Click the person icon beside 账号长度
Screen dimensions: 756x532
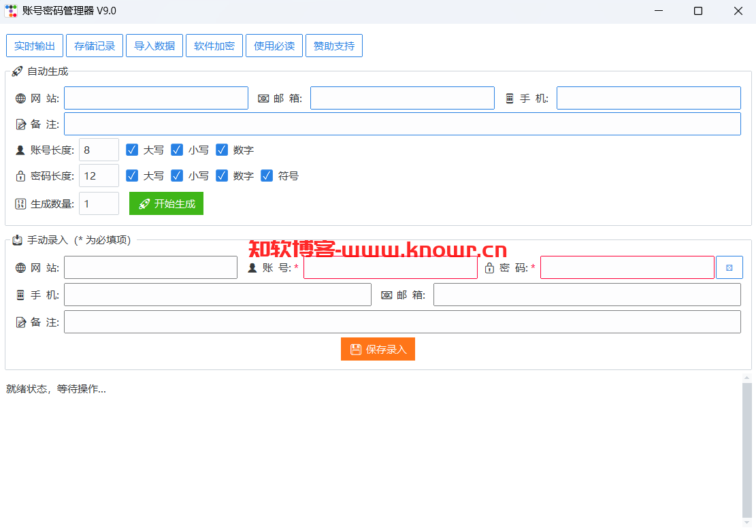point(20,150)
